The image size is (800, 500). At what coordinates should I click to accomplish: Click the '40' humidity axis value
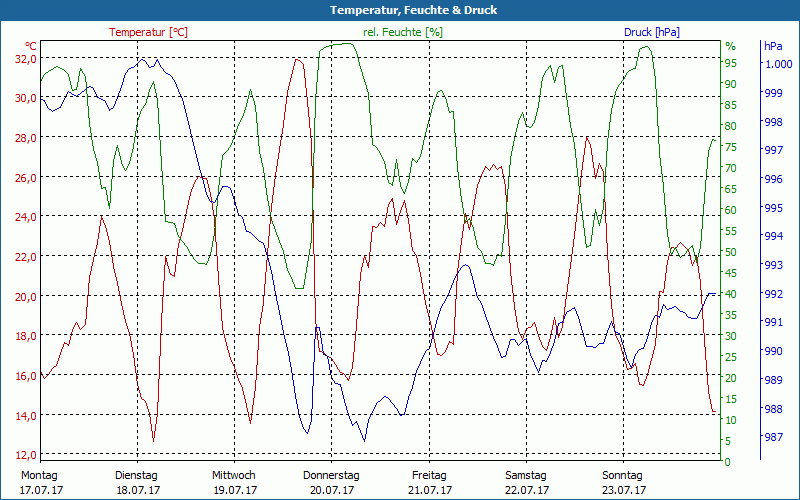tap(731, 294)
